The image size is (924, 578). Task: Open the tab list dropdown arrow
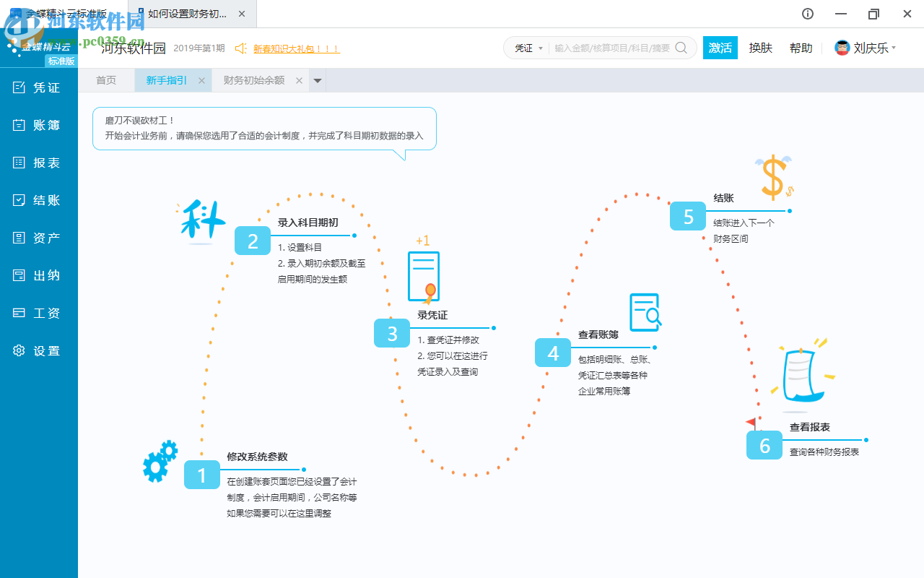(317, 80)
